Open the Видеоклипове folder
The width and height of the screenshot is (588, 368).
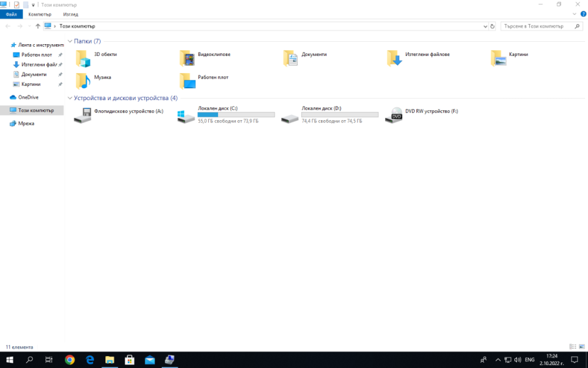[x=187, y=58]
